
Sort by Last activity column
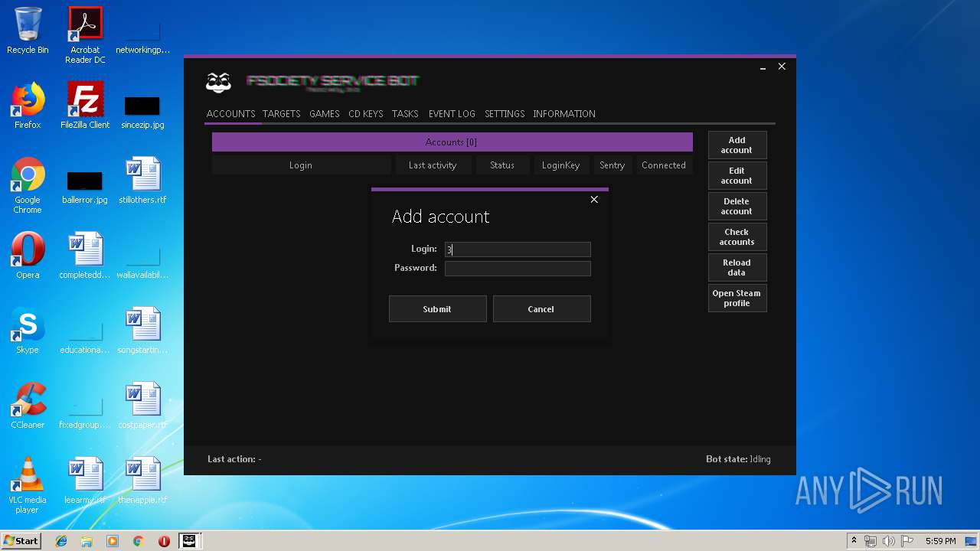click(x=433, y=165)
